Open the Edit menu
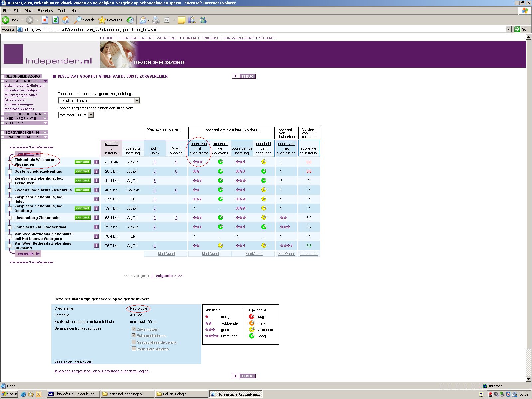The width and height of the screenshot is (532, 399). 17,11
